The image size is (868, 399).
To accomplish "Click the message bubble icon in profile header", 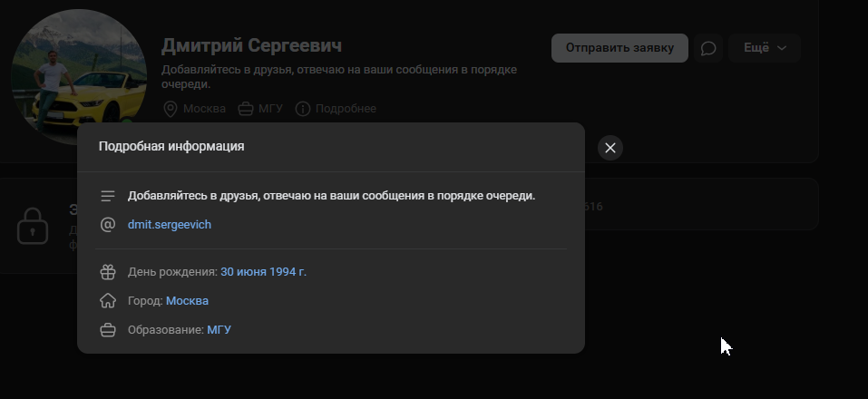I will tap(708, 48).
